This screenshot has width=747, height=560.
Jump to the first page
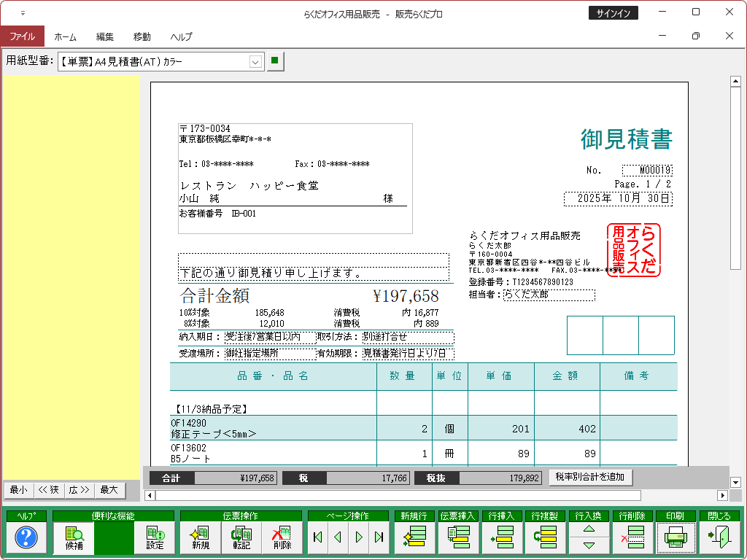(317, 538)
